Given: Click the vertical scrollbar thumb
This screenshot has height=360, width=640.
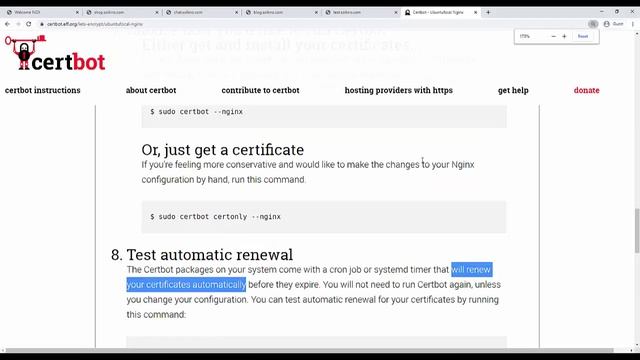Looking at the screenshot, I should click(637, 231).
